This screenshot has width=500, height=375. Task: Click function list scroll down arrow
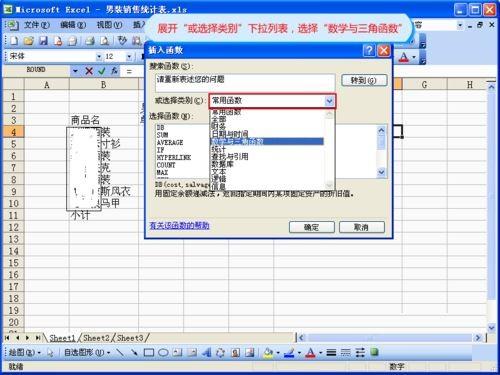[382, 172]
